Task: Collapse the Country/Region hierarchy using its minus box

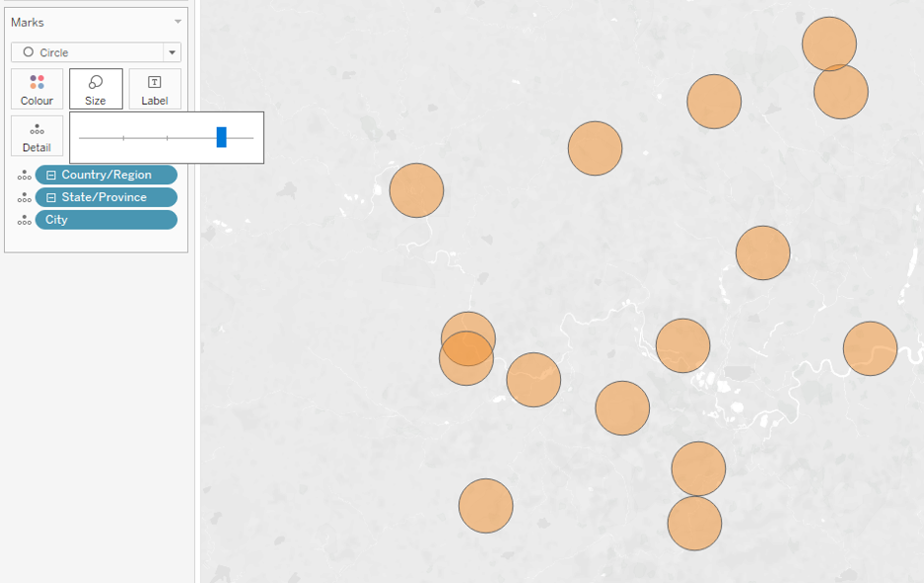Action: click(51, 176)
